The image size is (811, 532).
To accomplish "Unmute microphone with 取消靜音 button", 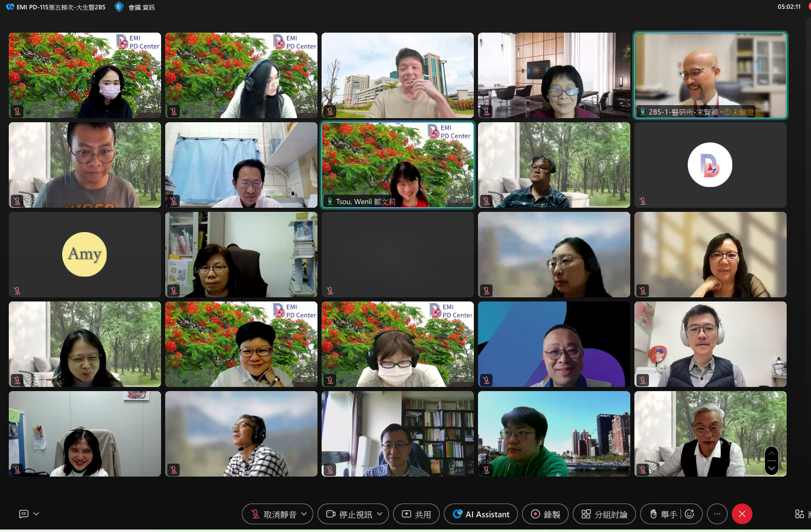I will click(x=272, y=514).
